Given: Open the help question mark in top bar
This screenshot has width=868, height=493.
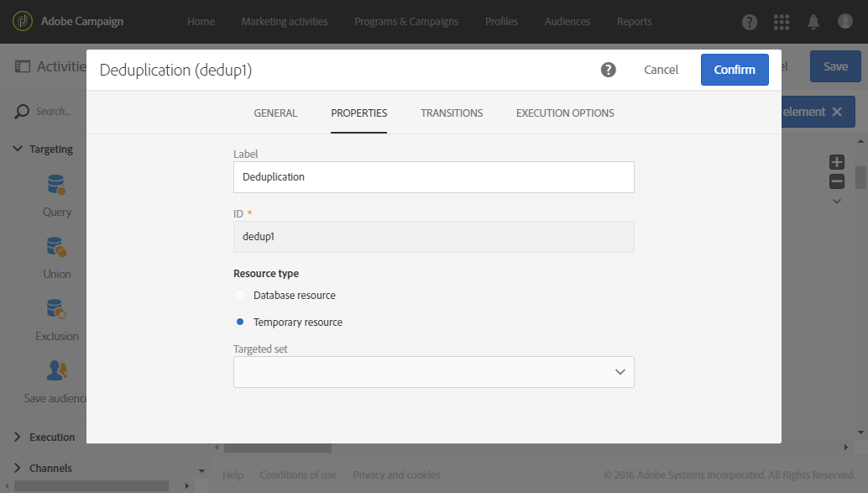Looking at the screenshot, I should pyautogui.click(x=750, y=22).
